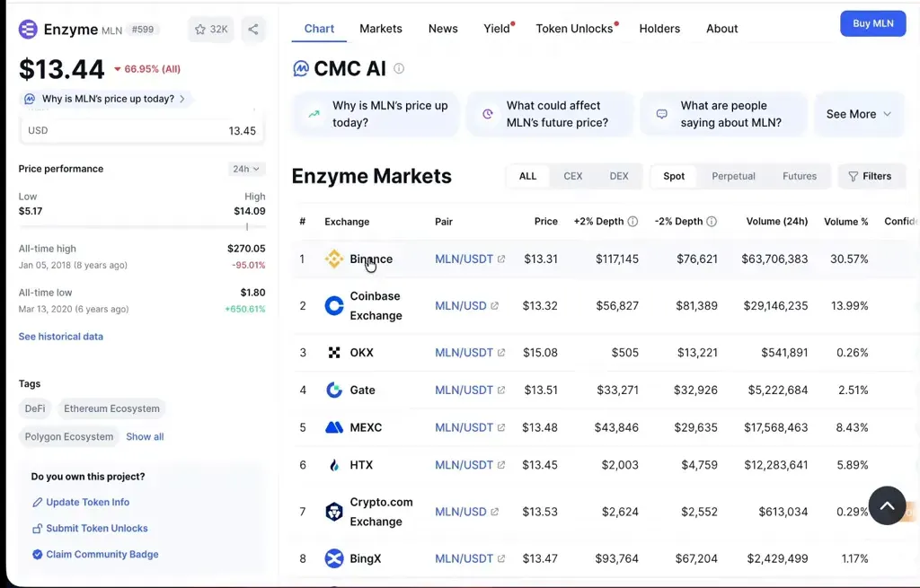
Task: Expand the See More AI questions
Action: 858,114
